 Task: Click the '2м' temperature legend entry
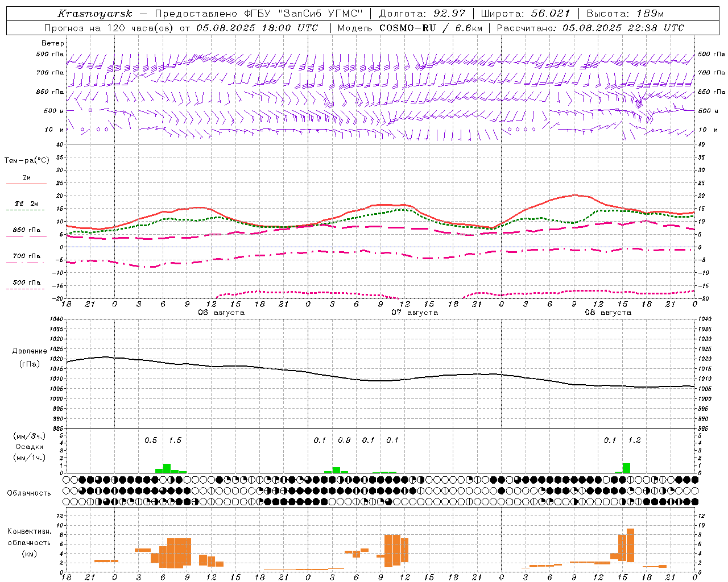[27, 177]
